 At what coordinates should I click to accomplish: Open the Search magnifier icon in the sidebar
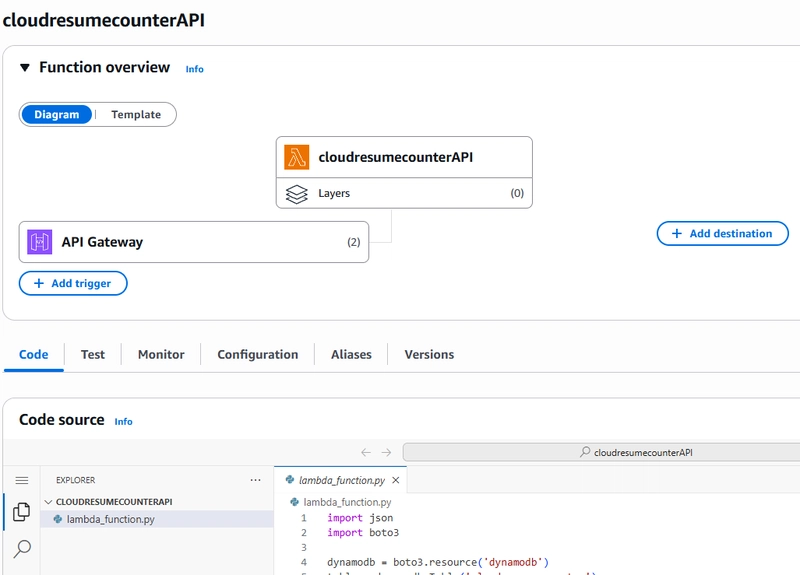coord(22,549)
